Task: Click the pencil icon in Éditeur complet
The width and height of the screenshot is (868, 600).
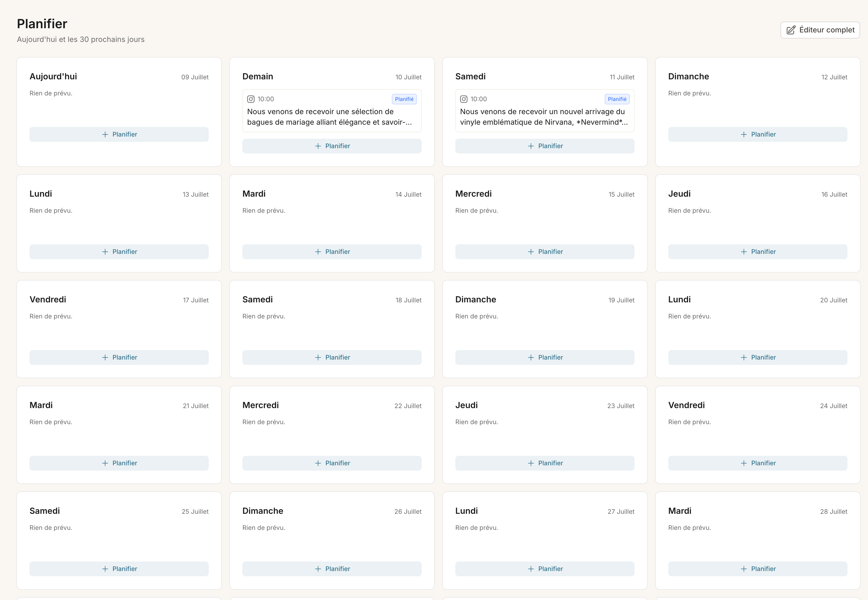Action: [791, 30]
